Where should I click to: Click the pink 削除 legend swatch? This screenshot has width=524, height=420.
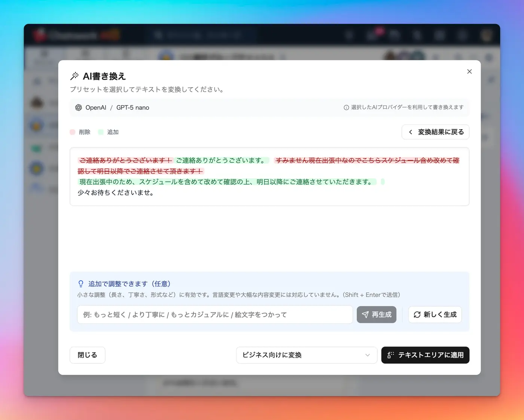tap(73, 132)
